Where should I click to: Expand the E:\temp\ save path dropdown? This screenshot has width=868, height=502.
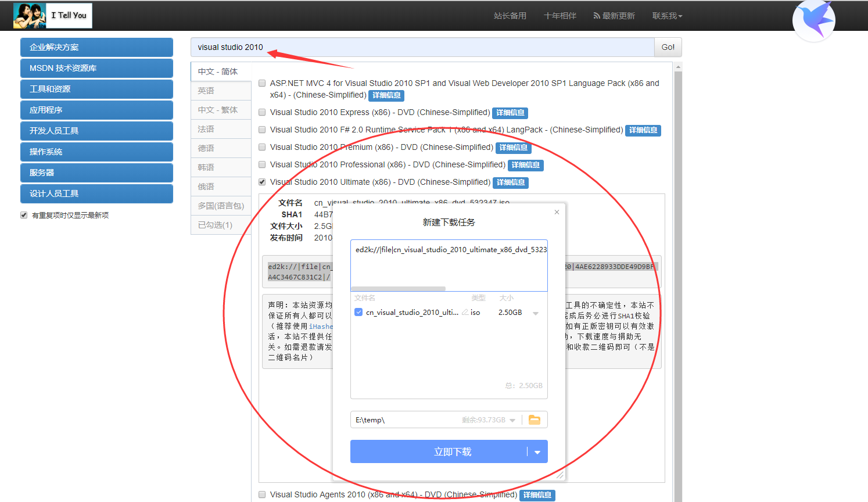pos(512,420)
